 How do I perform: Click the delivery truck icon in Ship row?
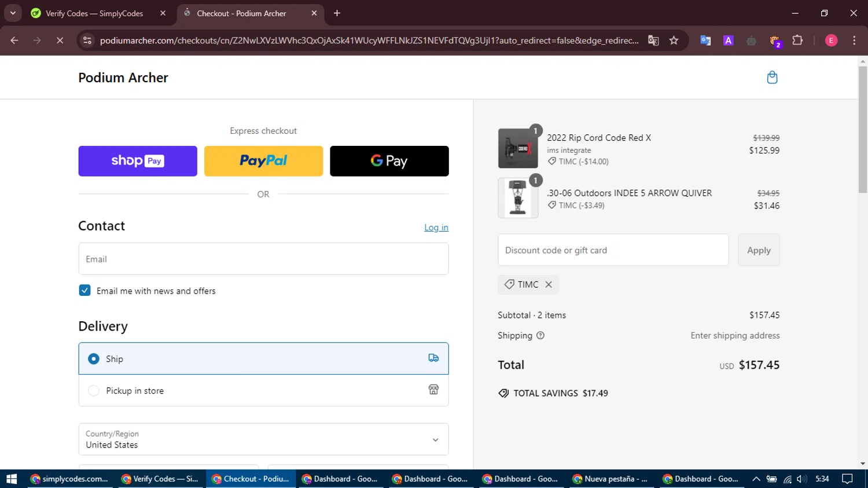pyautogui.click(x=433, y=358)
